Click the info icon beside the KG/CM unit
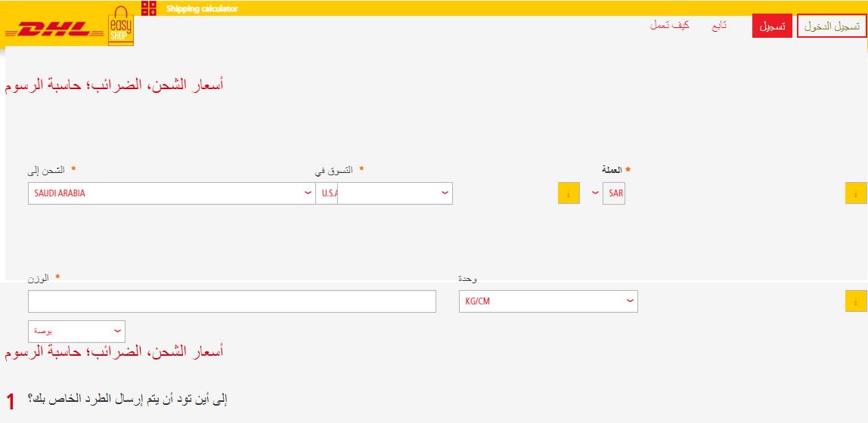The image size is (868, 423). click(856, 301)
